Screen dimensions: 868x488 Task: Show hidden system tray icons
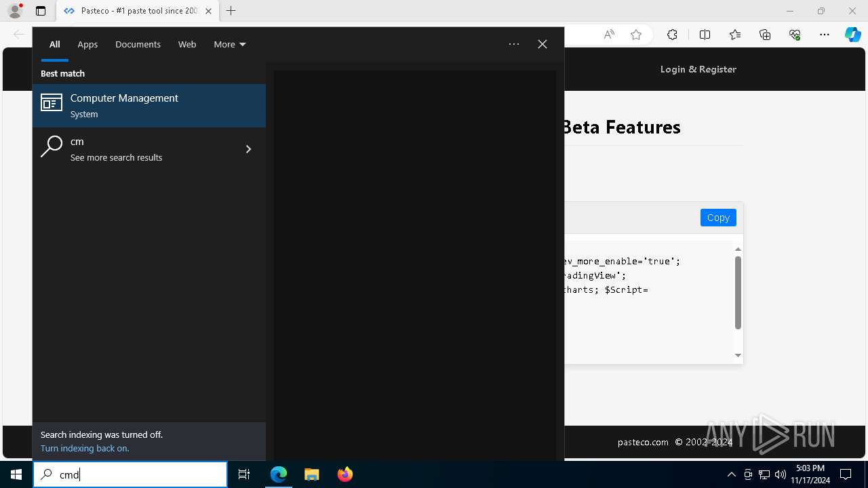point(732,474)
